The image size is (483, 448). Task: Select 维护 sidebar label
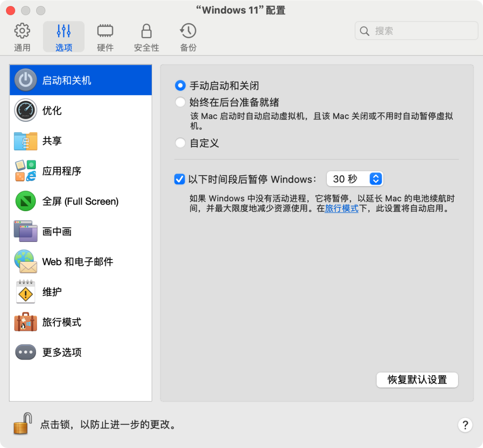[52, 292]
